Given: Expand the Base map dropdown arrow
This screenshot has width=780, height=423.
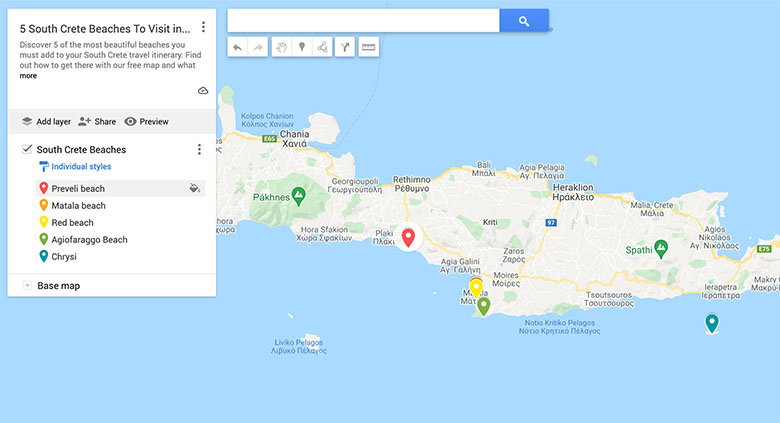Looking at the screenshot, I should point(27,285).
